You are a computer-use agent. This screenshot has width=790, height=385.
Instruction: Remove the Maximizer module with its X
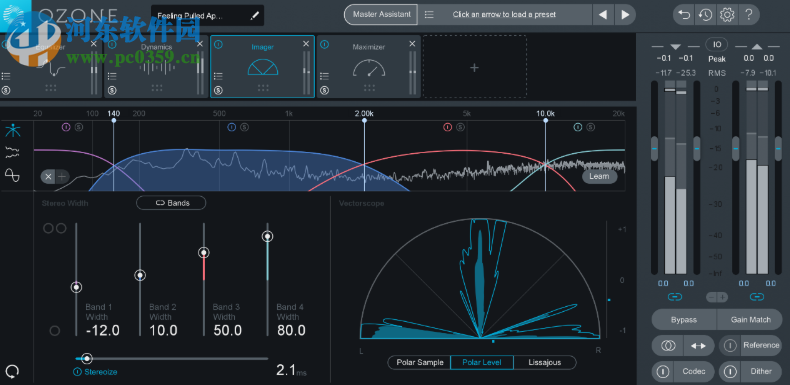412,44
